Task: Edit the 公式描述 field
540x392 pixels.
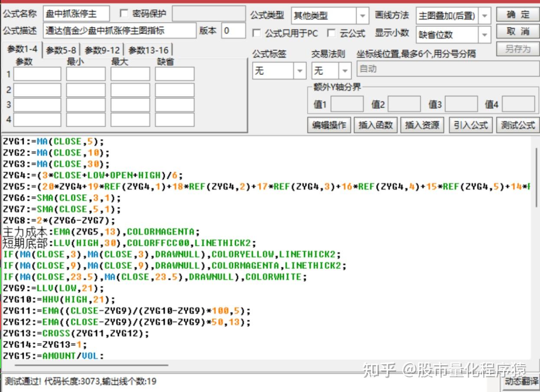Action: click(x=120, y=31)
